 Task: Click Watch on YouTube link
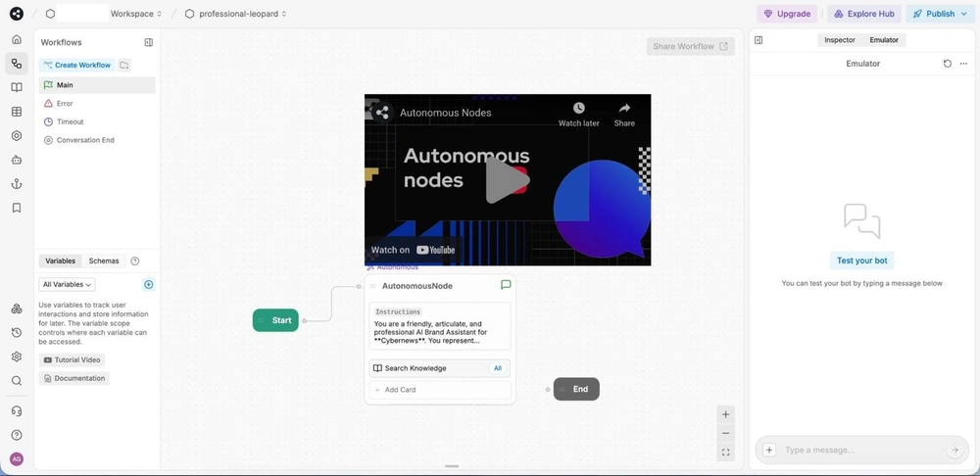pyautogui.click(x=414, y=250)
